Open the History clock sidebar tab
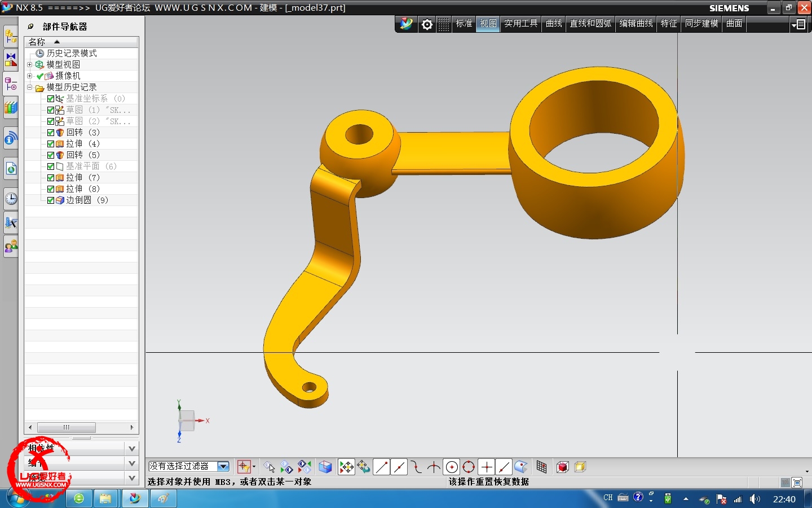This screenshot has width=812, height=508. click(x=11, y=199)
